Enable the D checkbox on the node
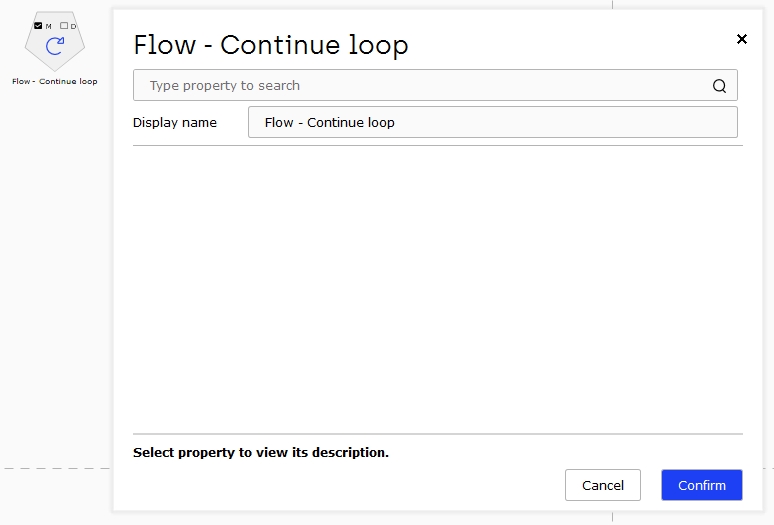This screenshot has width=774, height=525. [x=64, y=26]
